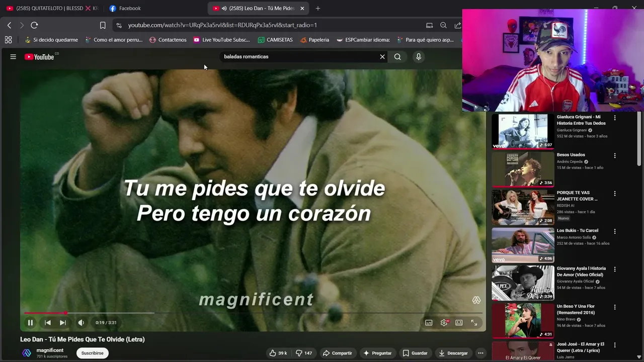Skip to next video in playlist

pos(63,323)
